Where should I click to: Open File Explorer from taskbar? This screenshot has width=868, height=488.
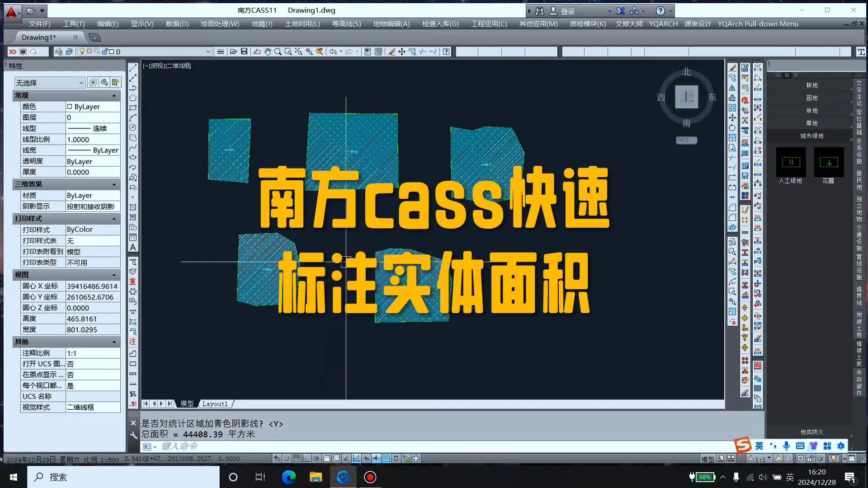(316, 477)
